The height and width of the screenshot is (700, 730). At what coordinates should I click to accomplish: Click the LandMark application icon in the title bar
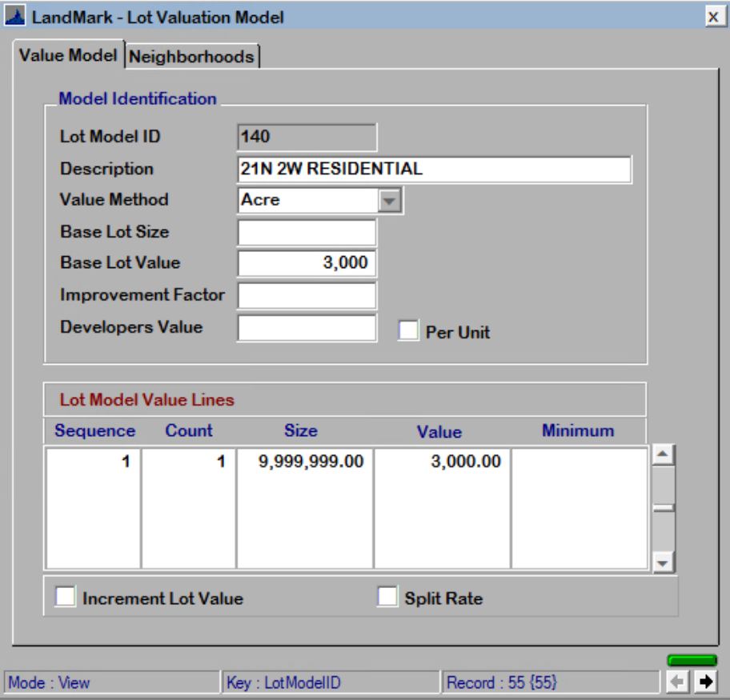[x=16, y=14]
